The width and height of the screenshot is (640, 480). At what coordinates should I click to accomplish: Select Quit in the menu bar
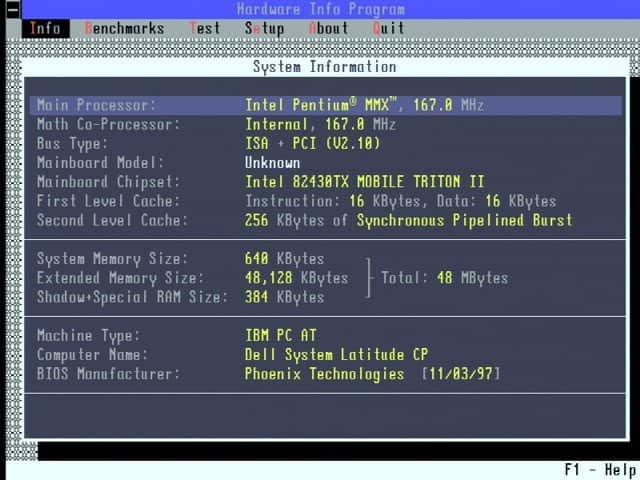389,29
